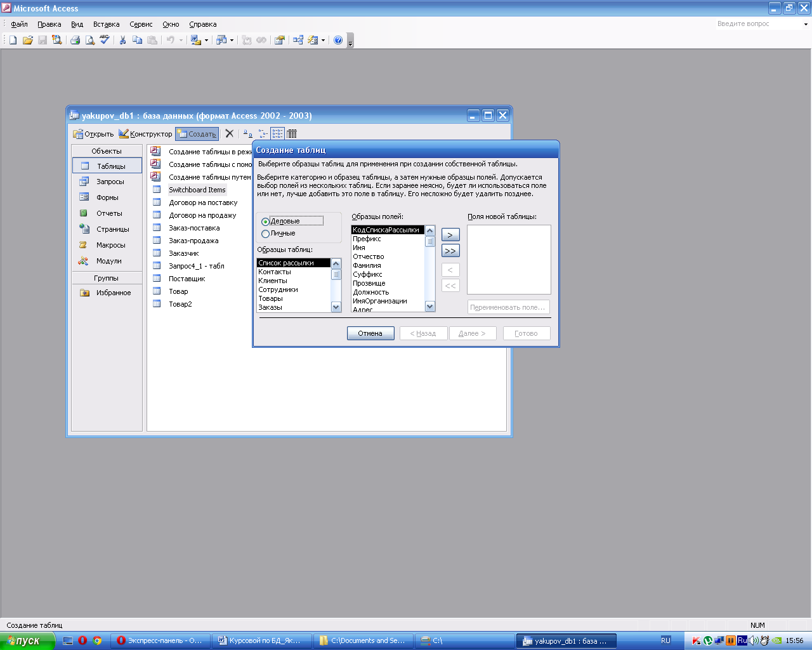Switch database window to Details view
This screenshot has height=650, width=812.
click(292, 133)
